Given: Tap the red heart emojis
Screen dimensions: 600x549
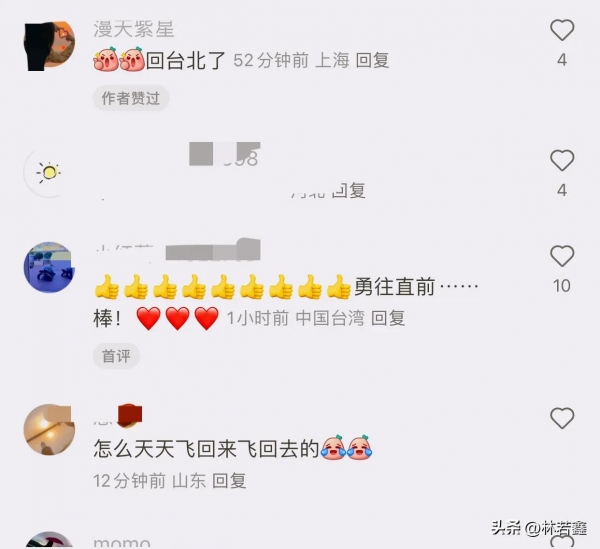Looking at the screenshot, I should click(178, 318).
